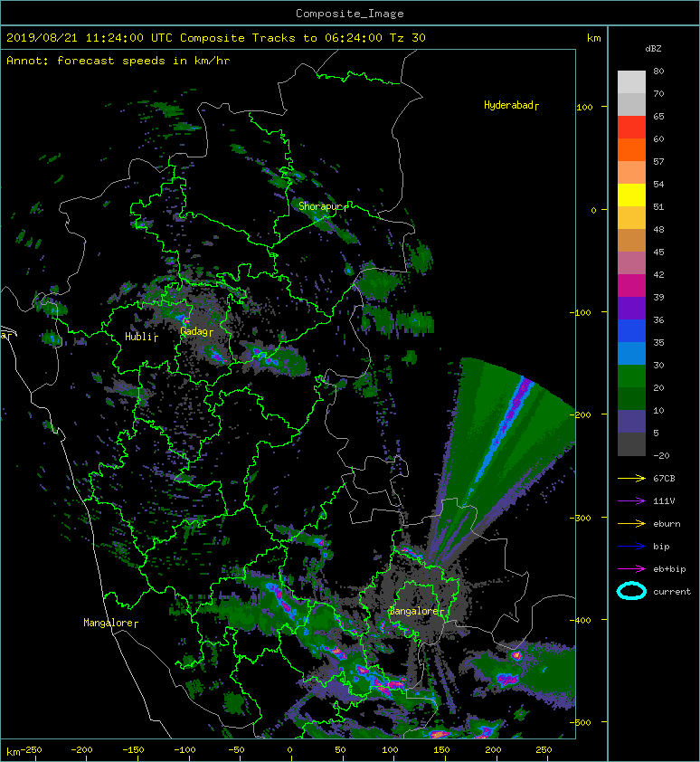Click the 'bip' legend label
700x762 pixels.
point(662,547)
